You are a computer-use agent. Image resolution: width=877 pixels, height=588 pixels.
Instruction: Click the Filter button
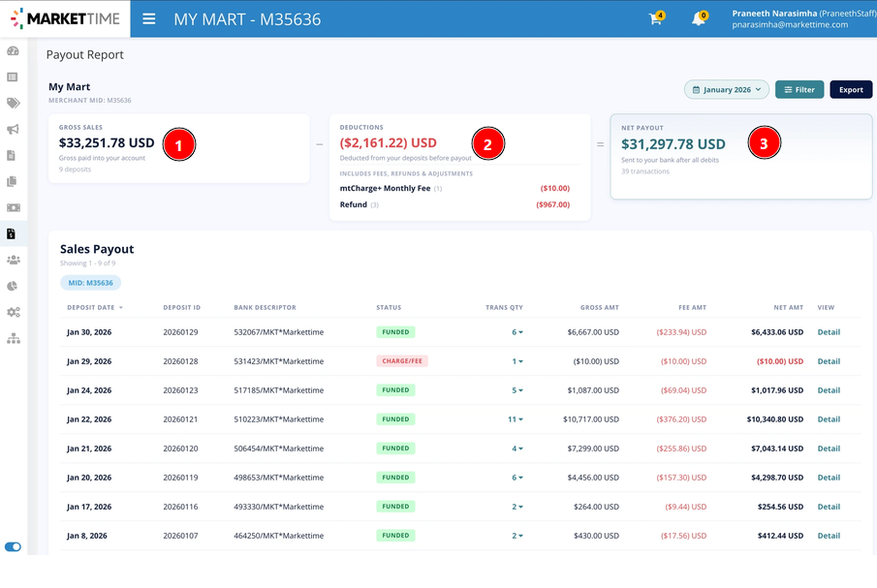799,89
